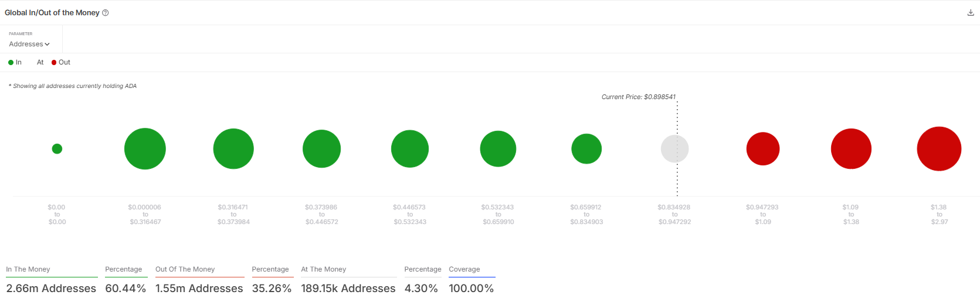The height and width of the screenshot is (305, 980).
Task: Select green bubble for $0.659912 to $0.834903
Action: click(586, 149)
